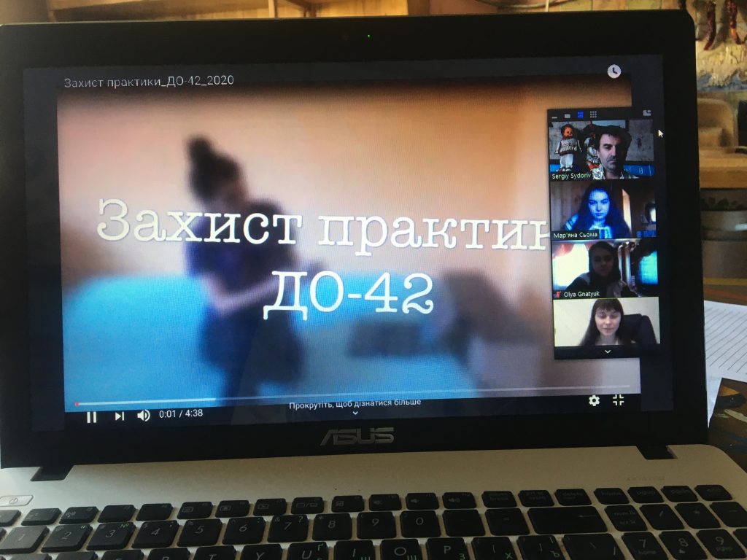Select the blue vertical thumbnail strip view

tap(580, 114)
